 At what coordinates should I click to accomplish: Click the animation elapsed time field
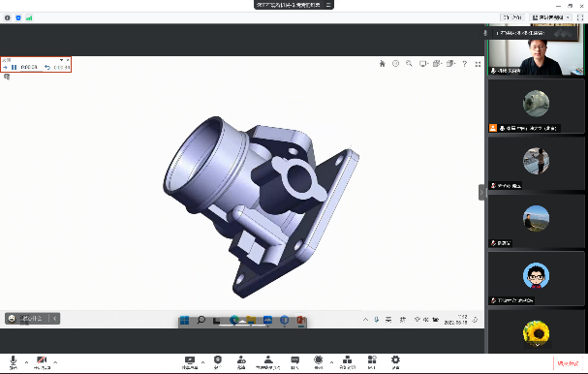[x=29, y=68]
